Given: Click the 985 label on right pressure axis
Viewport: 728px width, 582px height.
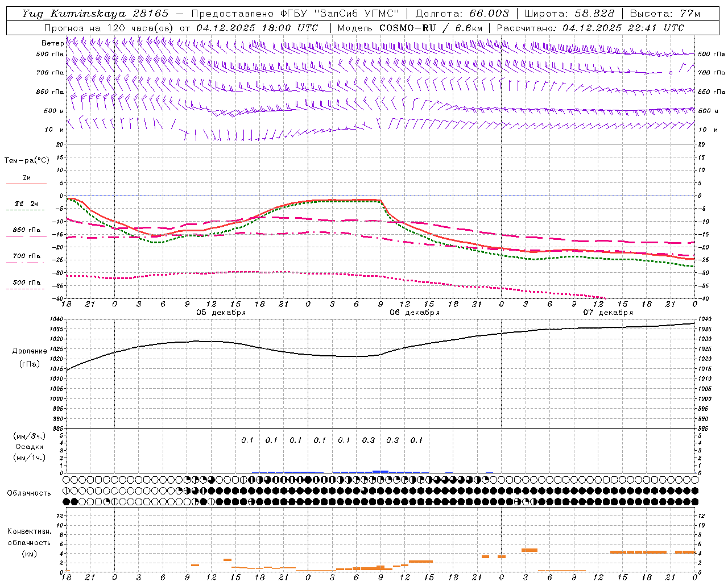Looking at the screenshot, I should [704, 429].
